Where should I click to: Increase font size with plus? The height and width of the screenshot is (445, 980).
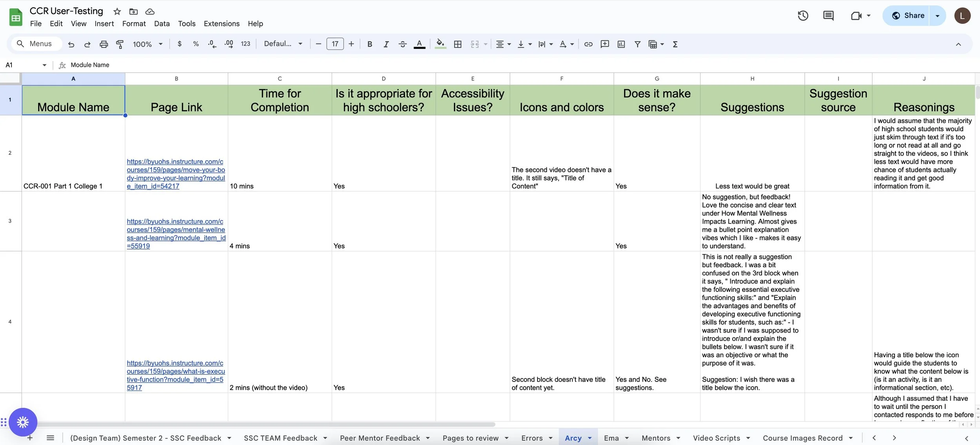point(351,44)
